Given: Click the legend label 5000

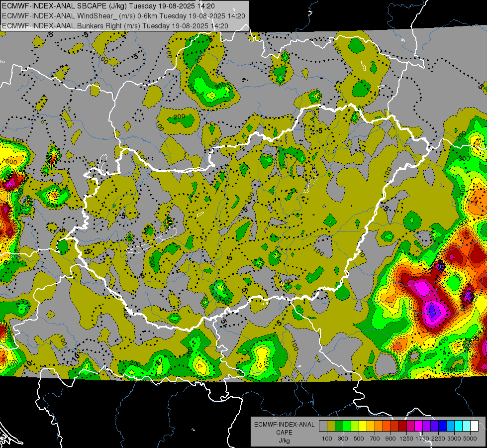Looking at the screenshot, I should coord(470,439).
